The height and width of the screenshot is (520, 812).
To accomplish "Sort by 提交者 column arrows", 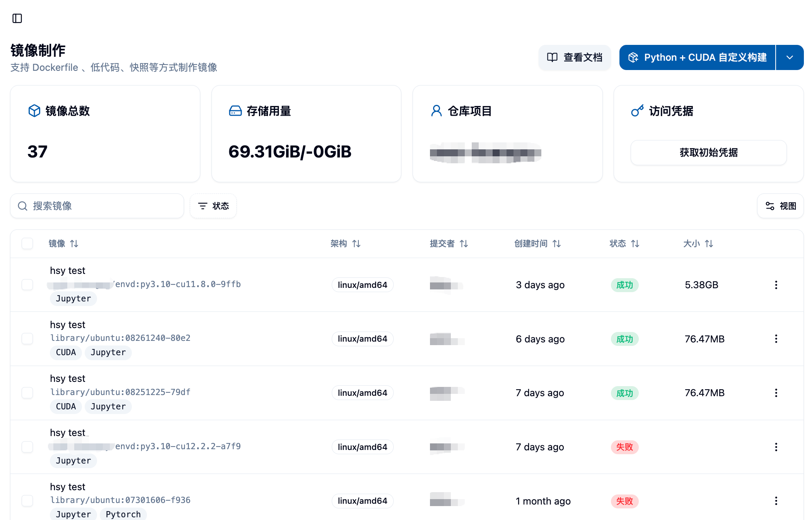I will pyautogui.click(x=464, y=244).
